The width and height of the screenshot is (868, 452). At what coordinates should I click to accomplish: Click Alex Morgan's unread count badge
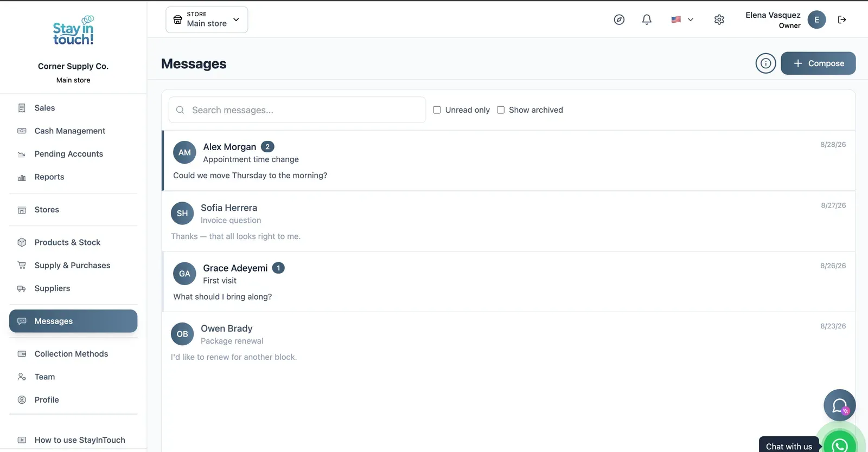[x=267, y=147]
